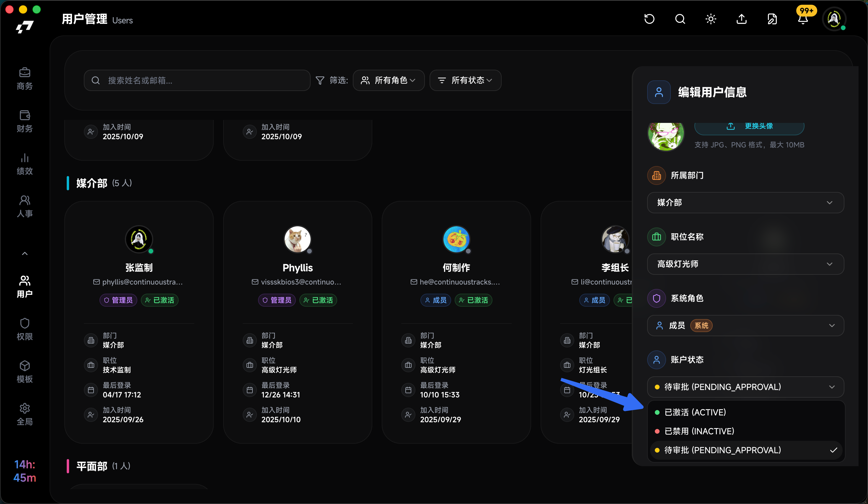Open the 全局 global settings page

[25, 414]
